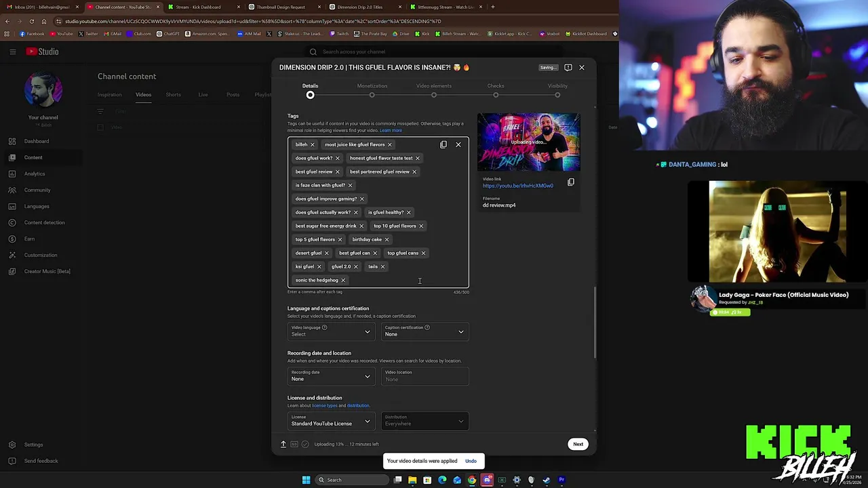Click the Video location input field
Screen dimensions: 868x488
[x=425, y=375]
